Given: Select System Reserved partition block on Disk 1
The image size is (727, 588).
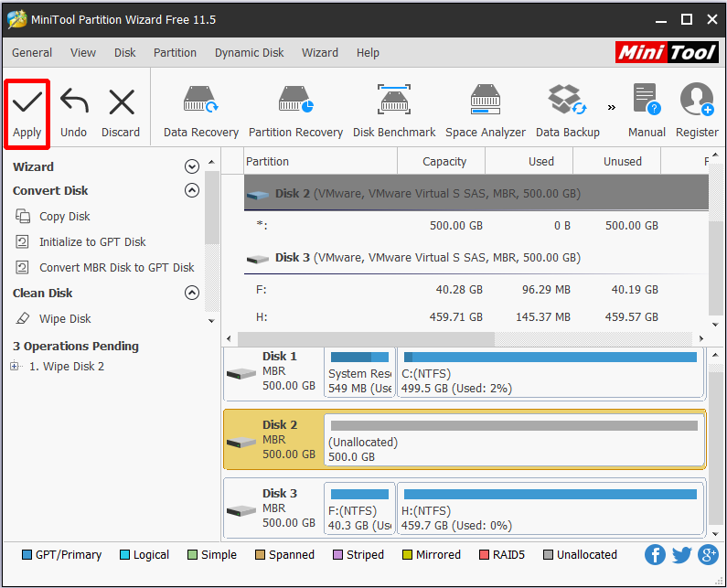Looking at the screenshot, I should pyautogui.click(x=359, y=373).
